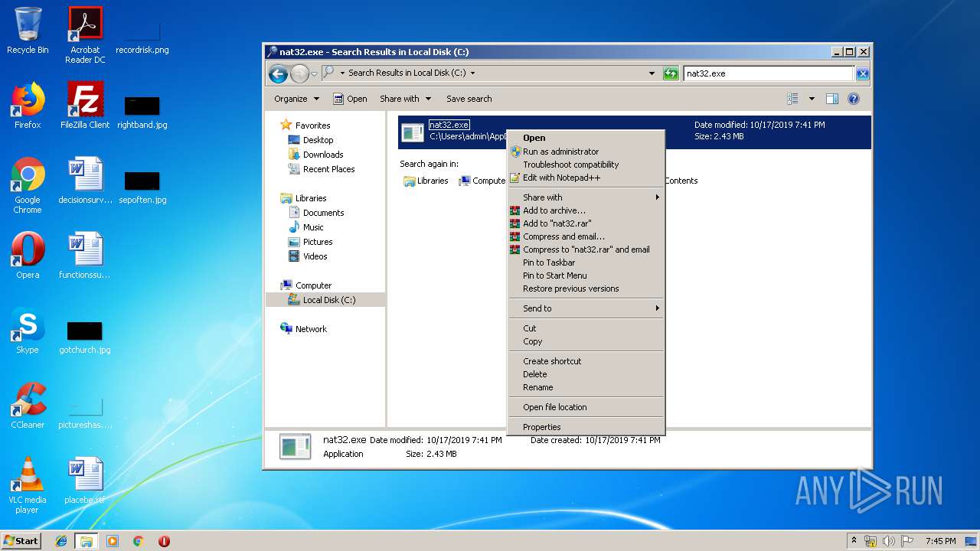980x551 pixels.
Task: Open Windows Media Player from the taskbar
Action: (113, 541)
